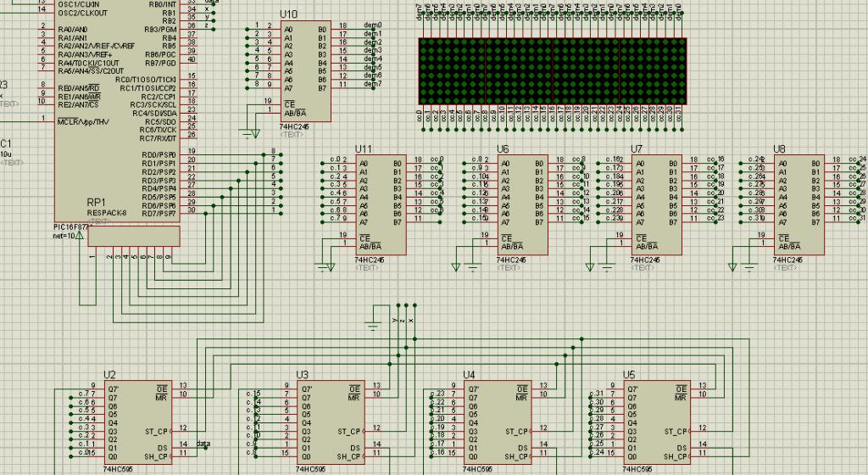This screenshot has height=475, width=868.
Task: Click the dem7 net label at U10
Action: click(x=373, y=84)
